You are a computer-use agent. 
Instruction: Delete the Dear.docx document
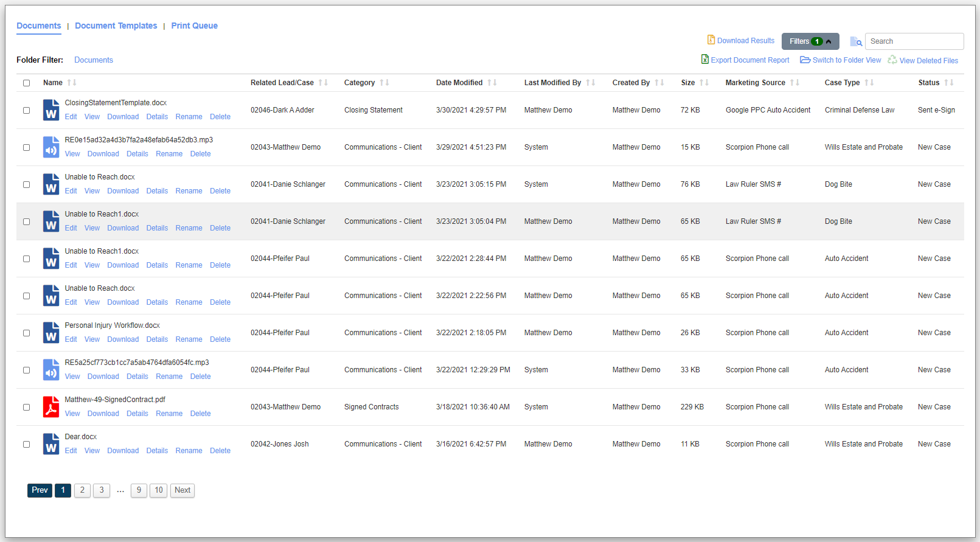point(220,451)
